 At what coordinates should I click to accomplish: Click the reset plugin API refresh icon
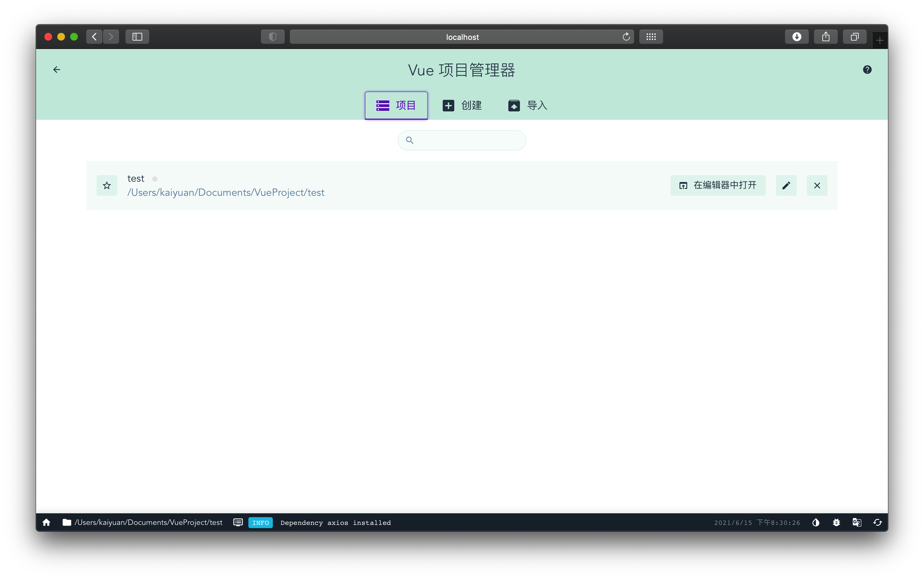pyautogui.click(x=877, y=522)
